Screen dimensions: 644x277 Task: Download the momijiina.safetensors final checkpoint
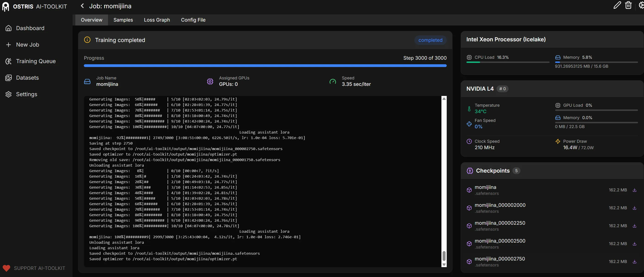634,190
